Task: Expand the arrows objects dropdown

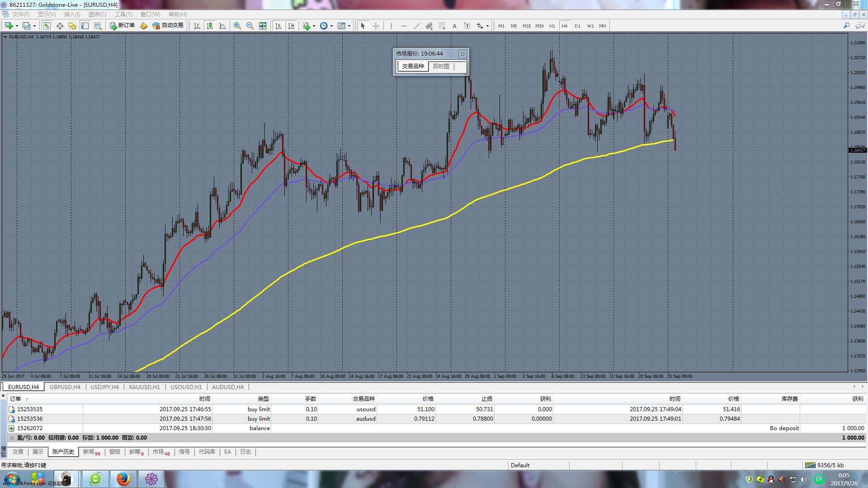Action: coord(487,26)
